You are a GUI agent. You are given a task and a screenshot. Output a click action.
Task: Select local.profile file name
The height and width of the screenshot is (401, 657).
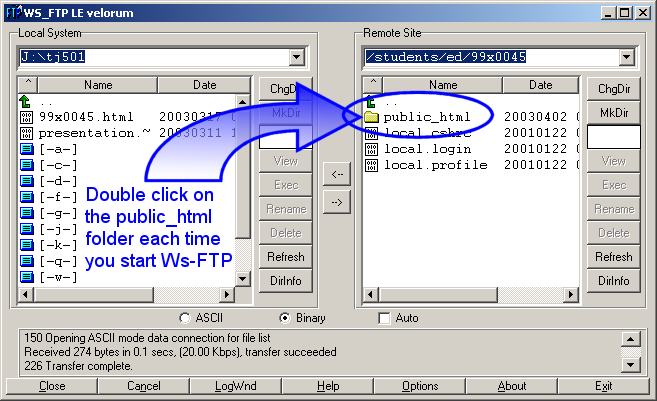click(436, 165)
